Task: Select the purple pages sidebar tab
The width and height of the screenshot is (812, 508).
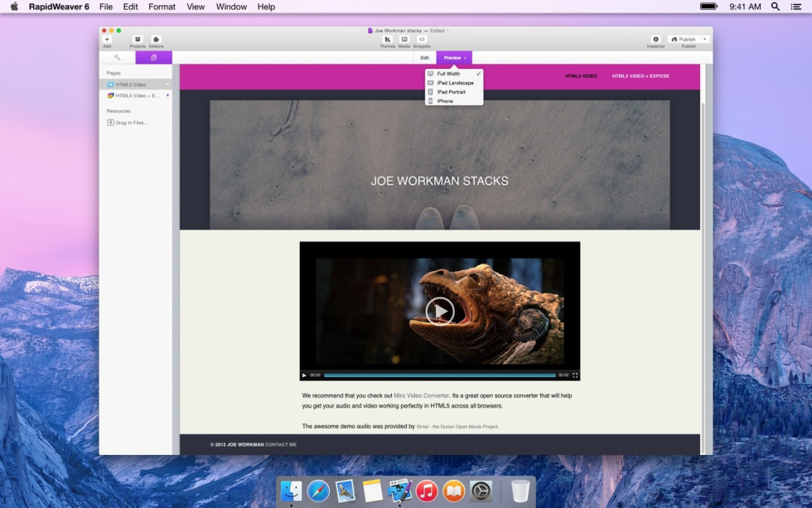Action: [x=154, y=57]
